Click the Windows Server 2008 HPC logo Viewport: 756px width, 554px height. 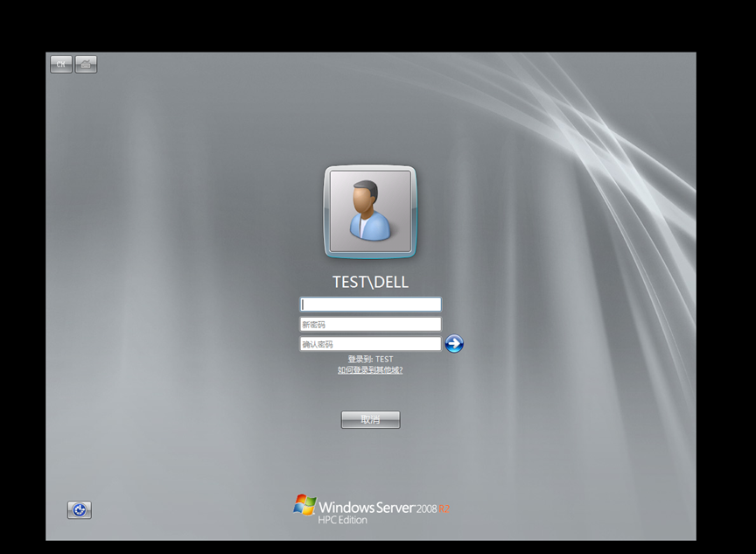(x=370, y=506)
